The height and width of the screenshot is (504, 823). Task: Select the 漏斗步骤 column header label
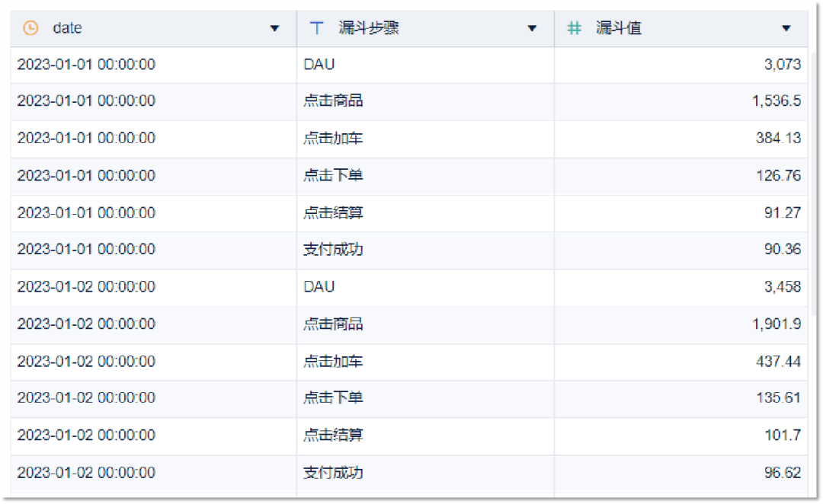pyautogui.click(x=369, y=28)
